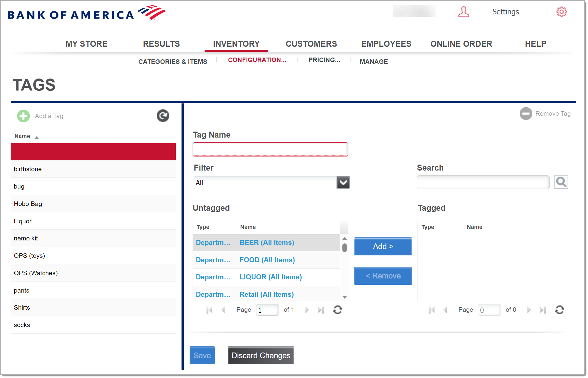The image size is (588, 378).
Task: Open the EMPLOYEES menu
Action: pos(386,44)
